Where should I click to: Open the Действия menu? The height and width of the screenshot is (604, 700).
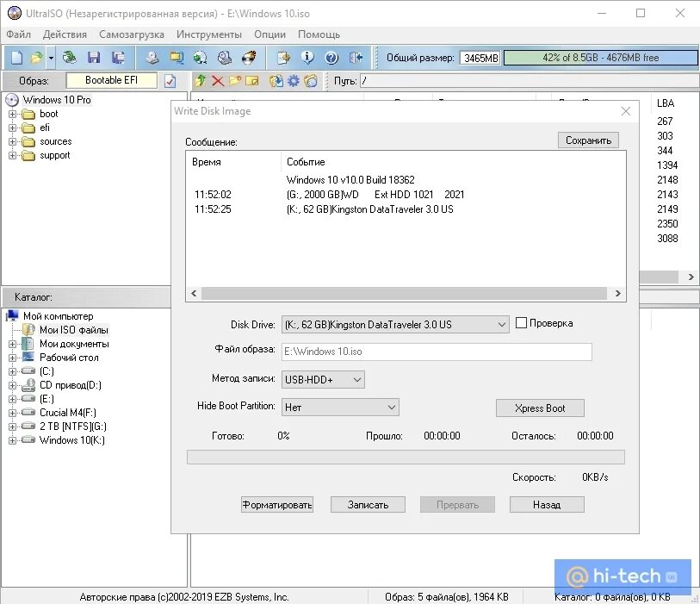pos(65,34)
